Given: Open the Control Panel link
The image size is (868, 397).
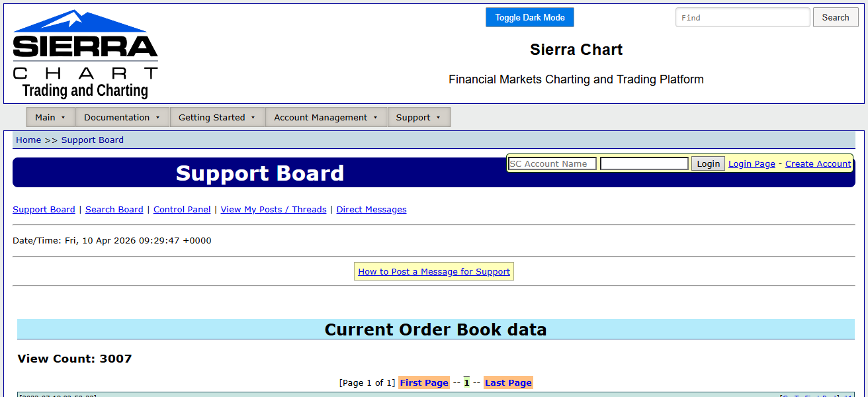Looking at the screenshot, I should 182,209.
